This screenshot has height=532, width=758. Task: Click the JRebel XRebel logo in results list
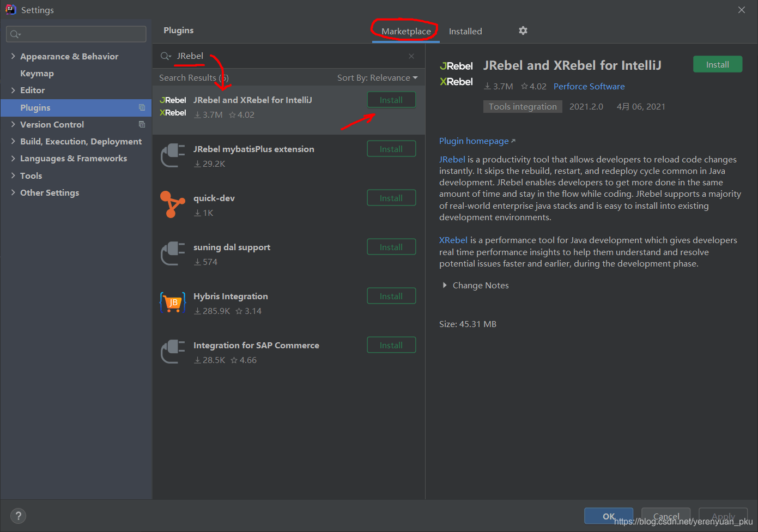click(173, 106)
